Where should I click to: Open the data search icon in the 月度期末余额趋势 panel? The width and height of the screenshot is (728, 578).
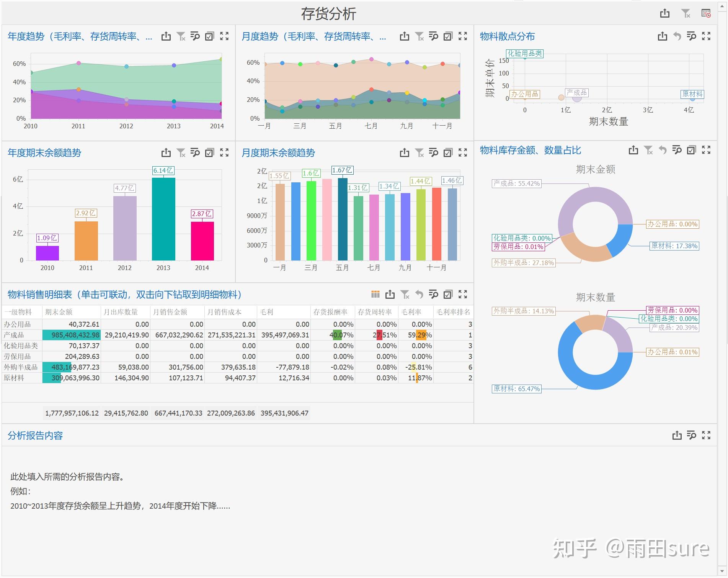tap(434, 153)
